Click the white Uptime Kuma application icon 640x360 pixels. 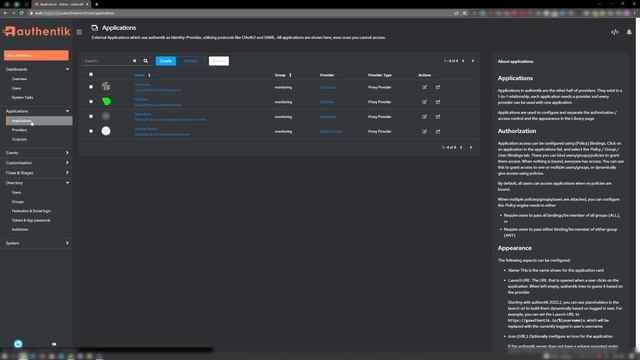[x=106, y=131]
